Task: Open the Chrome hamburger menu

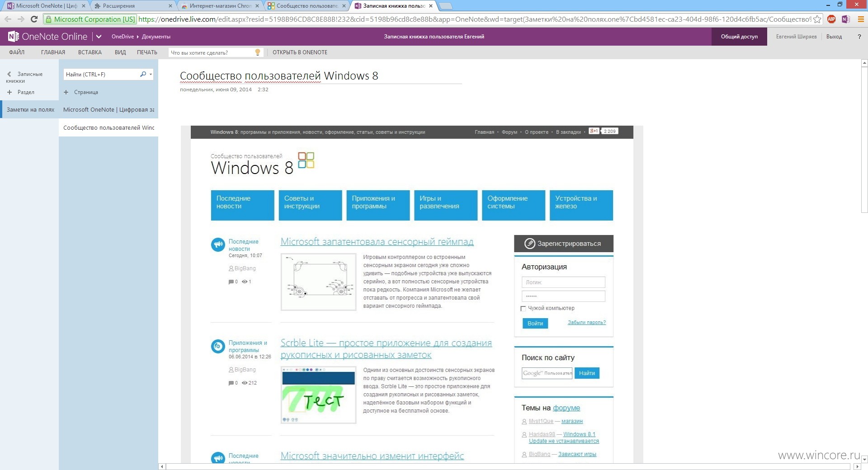Action: point(861,19)
